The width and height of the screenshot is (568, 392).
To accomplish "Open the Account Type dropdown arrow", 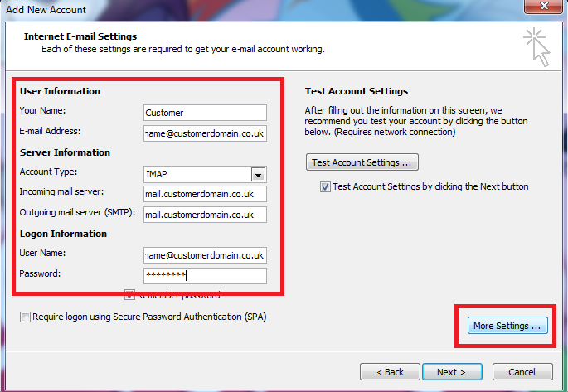I will pyautogui.click(x=258, y=174).
